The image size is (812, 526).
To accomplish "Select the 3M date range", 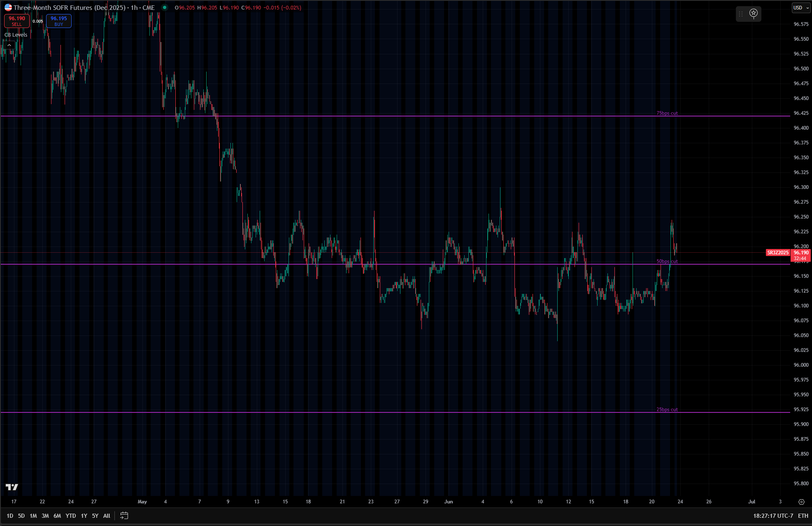I will click(x=45, y=516).
